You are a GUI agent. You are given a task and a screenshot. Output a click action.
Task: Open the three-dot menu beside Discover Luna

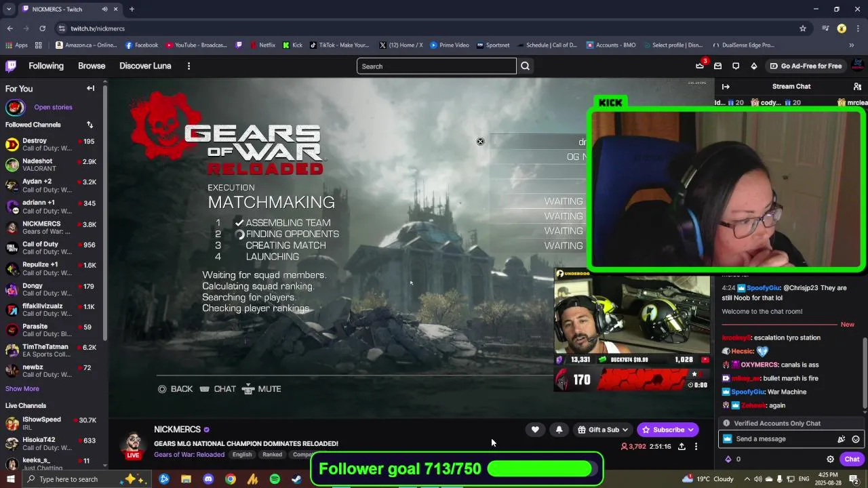(x=189, y=66)
